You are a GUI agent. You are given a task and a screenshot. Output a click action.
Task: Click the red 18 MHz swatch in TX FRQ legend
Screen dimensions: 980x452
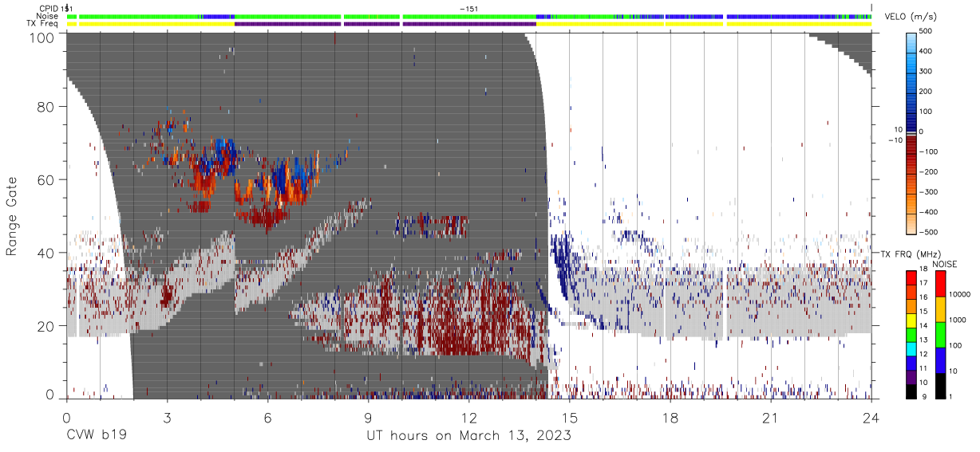coord(911,277)
